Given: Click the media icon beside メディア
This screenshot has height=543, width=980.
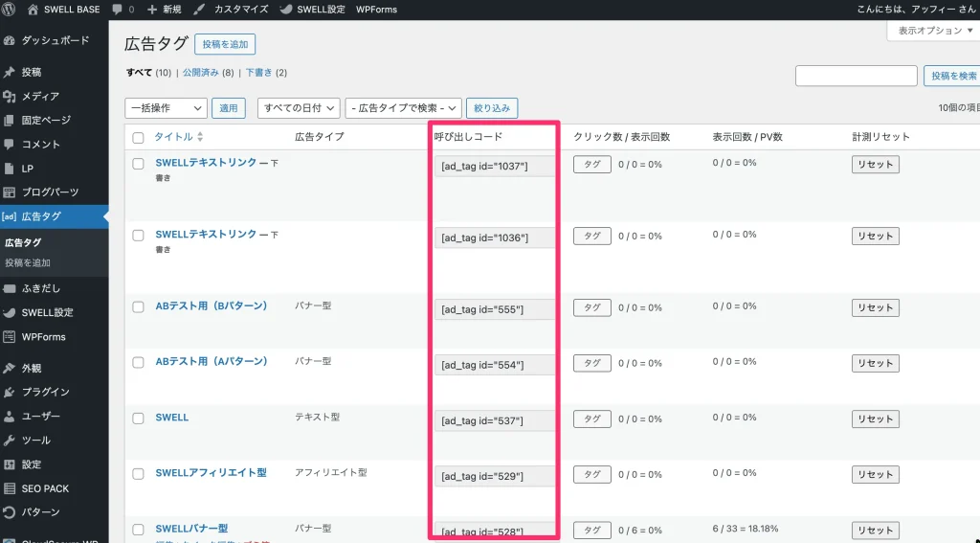Looking at the screenshot, I should pyautogui.click(x=9, y=97).
